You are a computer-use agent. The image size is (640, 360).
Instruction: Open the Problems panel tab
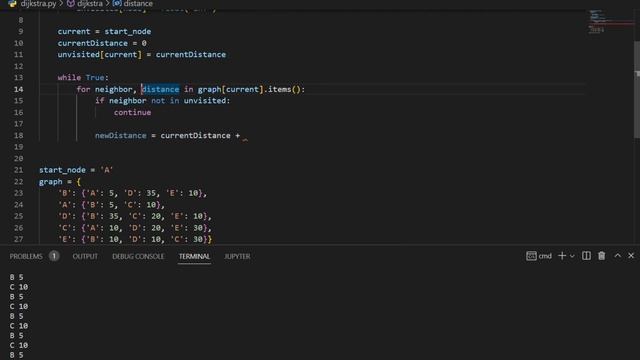point(26,256)
